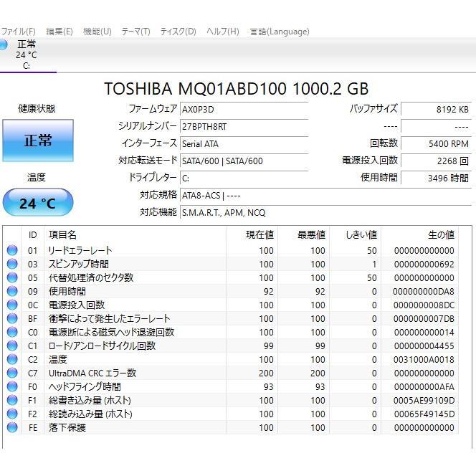
Task: Select the C: drive tab with 正常 24 °C
Action: coord(27,54)
